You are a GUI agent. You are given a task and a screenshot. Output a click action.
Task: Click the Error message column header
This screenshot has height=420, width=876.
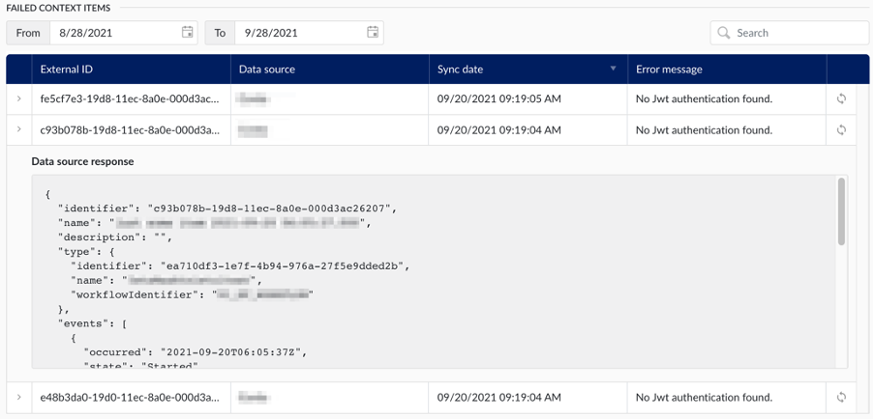669,69
